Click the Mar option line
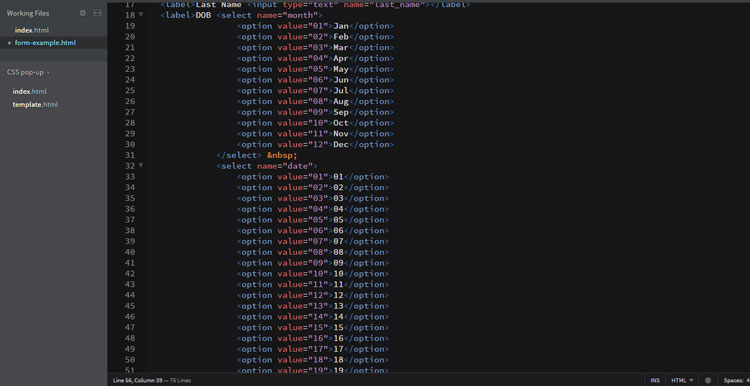The height and width of the screenshot is (386, 750). 315,47
